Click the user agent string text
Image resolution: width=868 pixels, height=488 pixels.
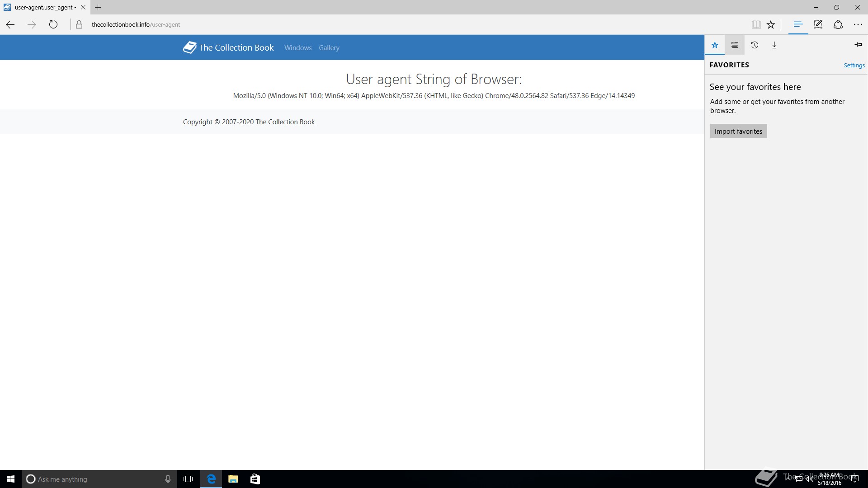[x=434, y=95]
